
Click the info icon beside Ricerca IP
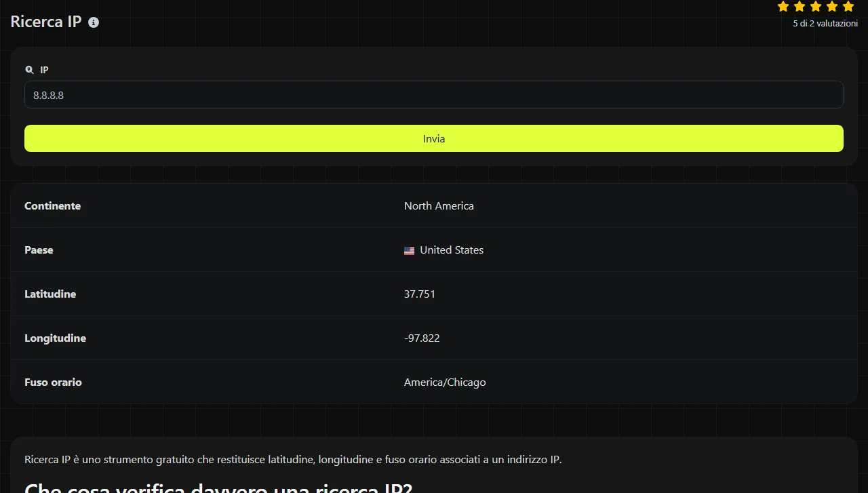pos(94,22)
